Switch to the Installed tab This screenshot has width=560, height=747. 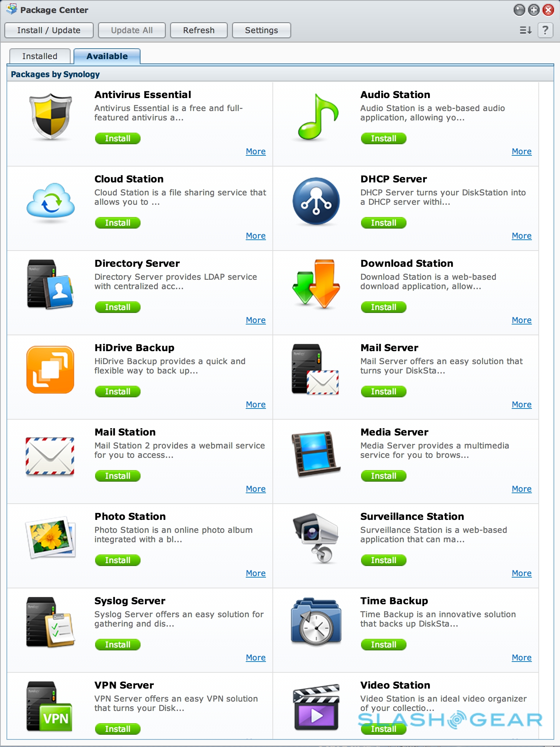coord(40,56)
